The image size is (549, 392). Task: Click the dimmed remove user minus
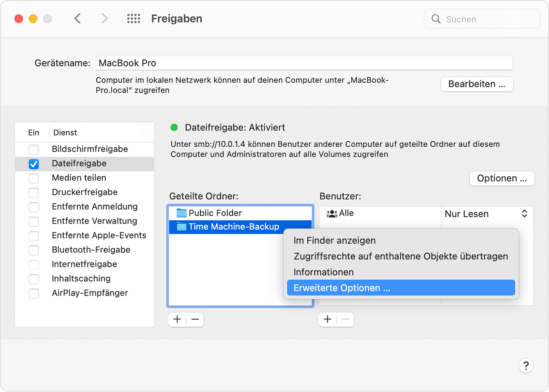coord(346,319)
